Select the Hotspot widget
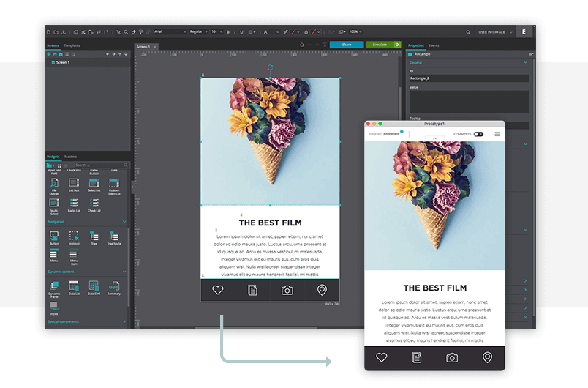Viewport: 588px width, 388px height. click(x=74, y=238)
